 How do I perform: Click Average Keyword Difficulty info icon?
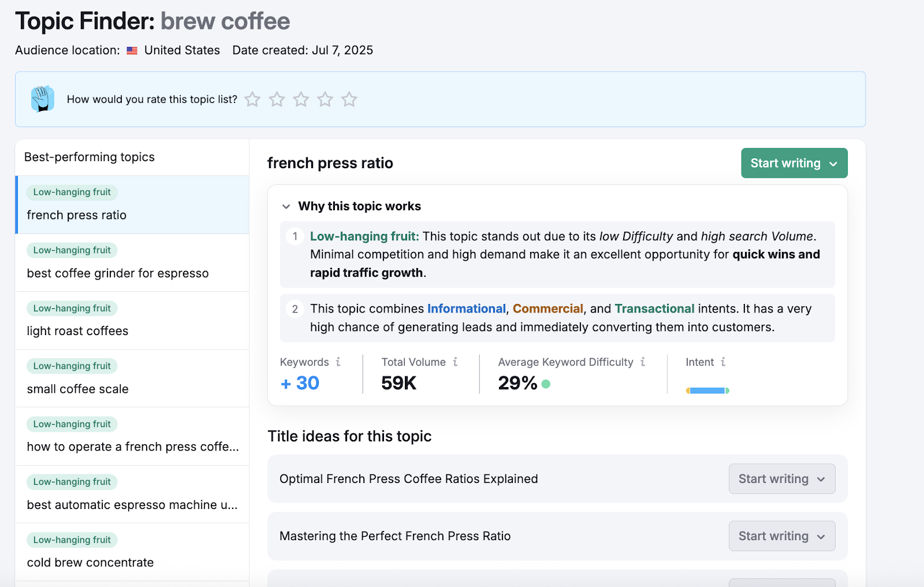click(x=643, y=362)
